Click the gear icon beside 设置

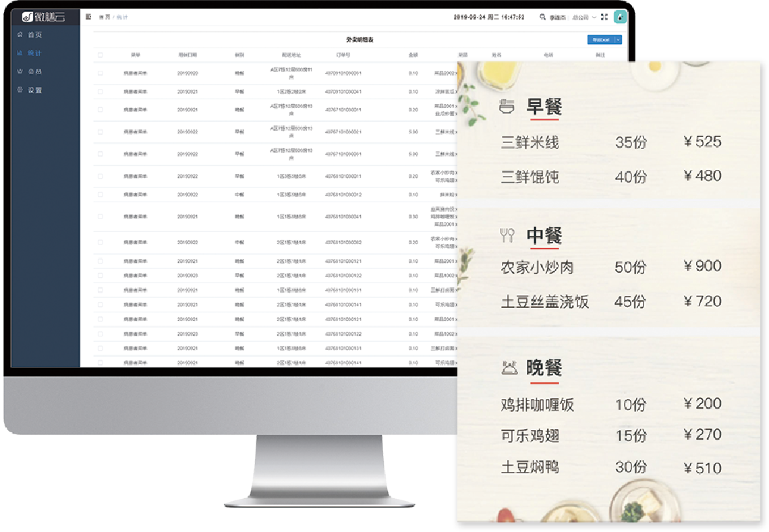tap(20, 90)
